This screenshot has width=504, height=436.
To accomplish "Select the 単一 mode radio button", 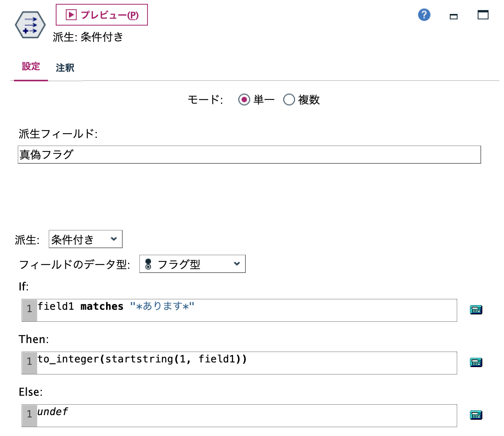I will [x=244, y=100].
